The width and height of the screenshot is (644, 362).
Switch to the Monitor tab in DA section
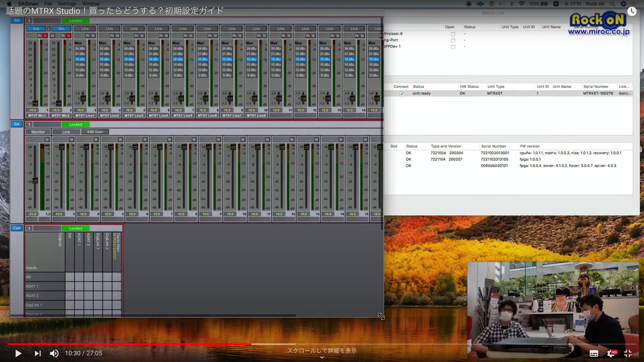tap(38, 132)
